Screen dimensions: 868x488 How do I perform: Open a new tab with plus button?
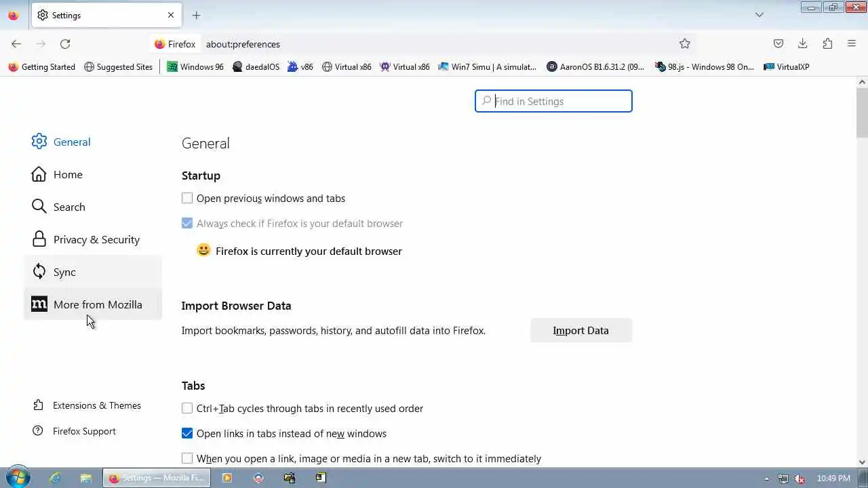coord(196,15)
